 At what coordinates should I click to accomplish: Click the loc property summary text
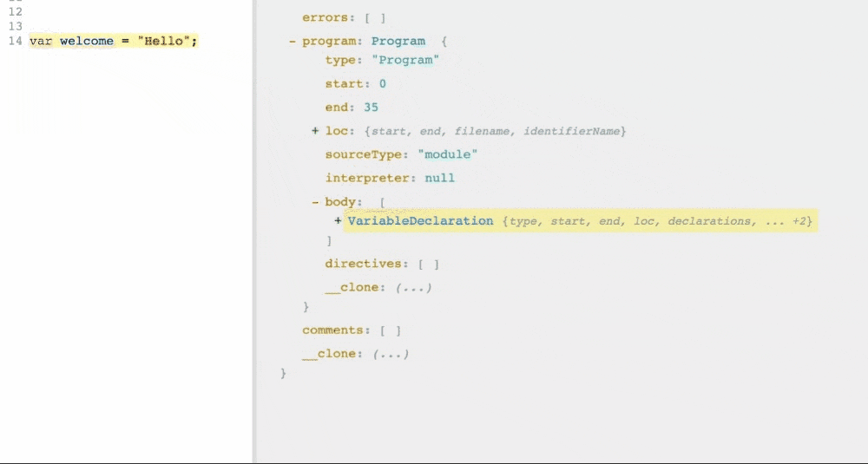(x=495, y=131)
